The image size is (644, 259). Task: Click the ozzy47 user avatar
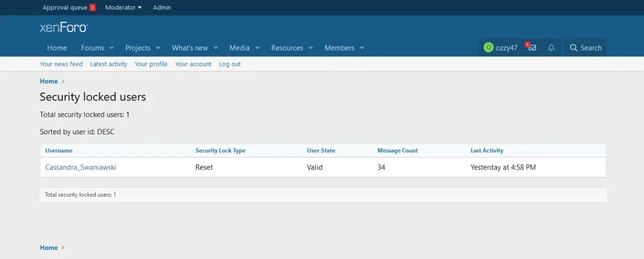(x=488, y=48)
